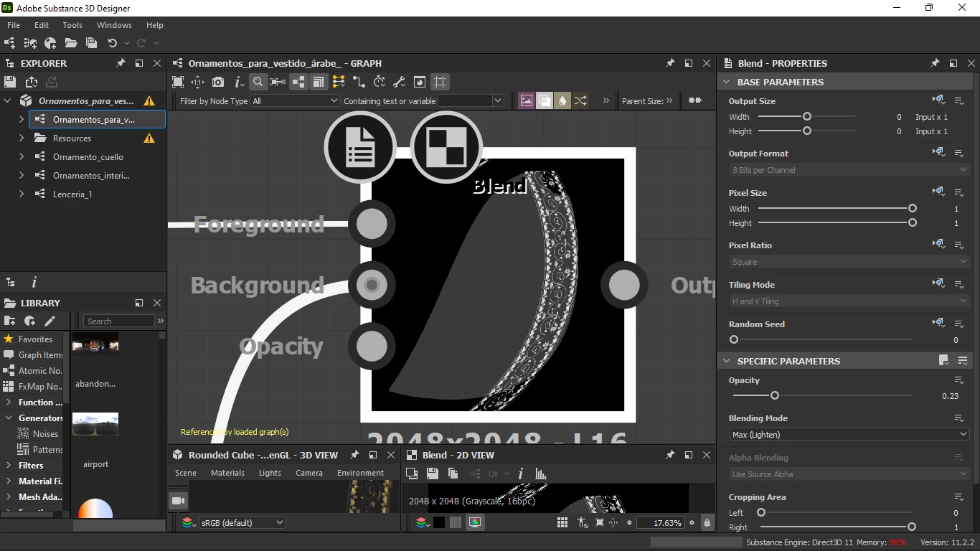Click the Undo arrow icon
This screenshot has width=980, height=551.
pos(113,43)
